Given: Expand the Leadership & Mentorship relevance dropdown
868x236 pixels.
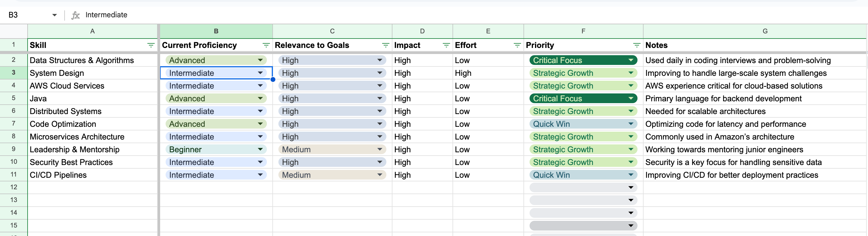Looking at the screenshot, I should [380, 149].
